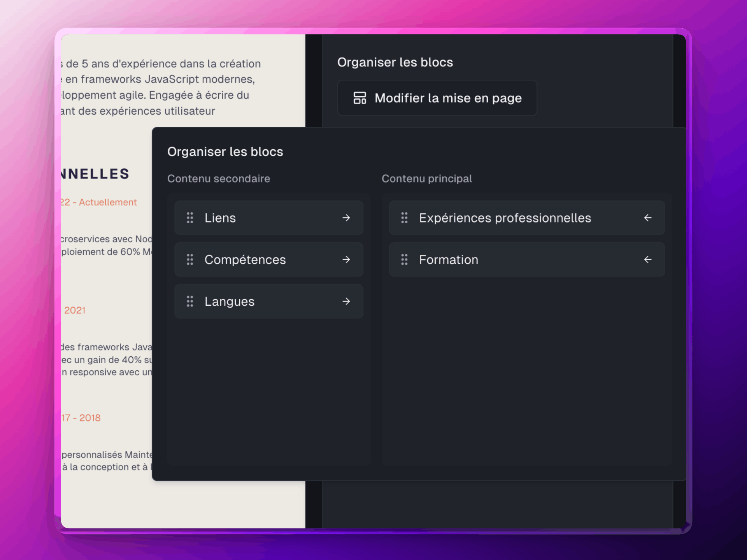Click drag handle of Formation block
747x560 pixels.
(404, 259)
